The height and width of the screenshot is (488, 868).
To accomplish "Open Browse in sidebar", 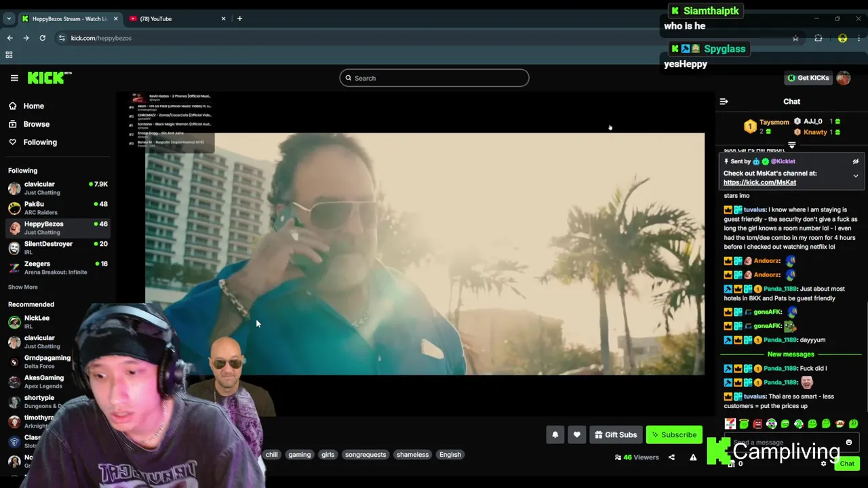I will [x=36, y=124].
